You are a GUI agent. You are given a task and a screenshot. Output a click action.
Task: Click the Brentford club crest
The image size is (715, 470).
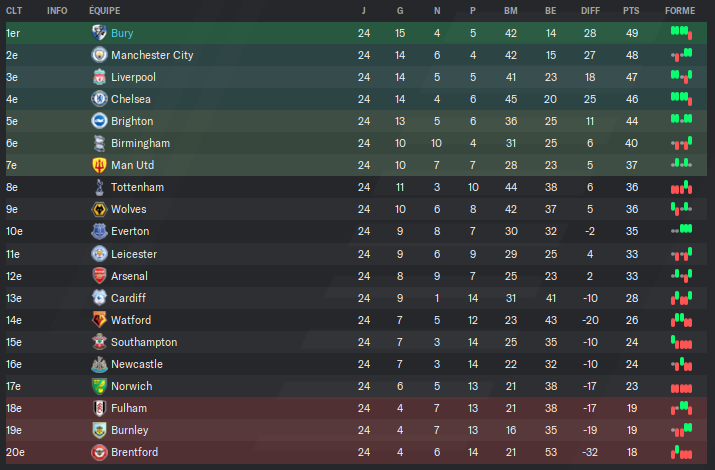pos(99,452)
